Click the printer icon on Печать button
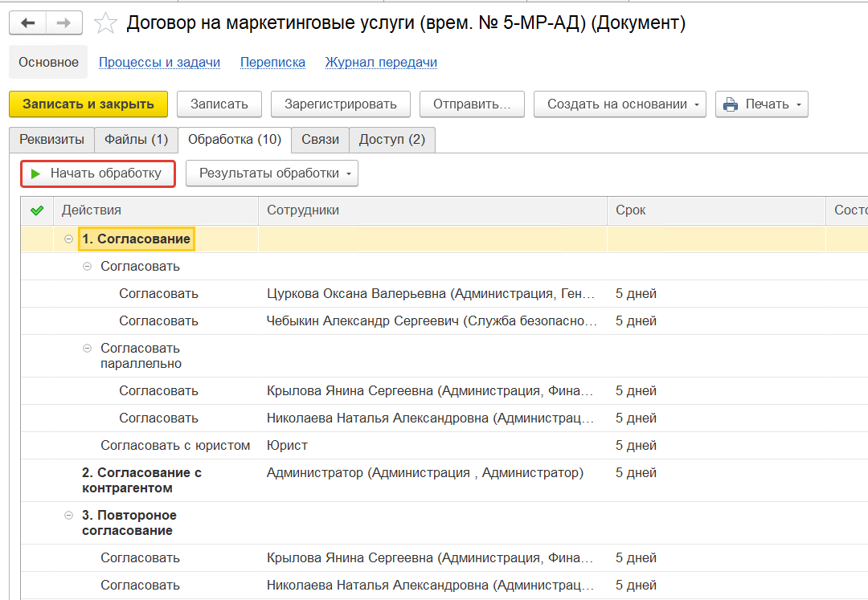868x600 pixels. (731, 104)
